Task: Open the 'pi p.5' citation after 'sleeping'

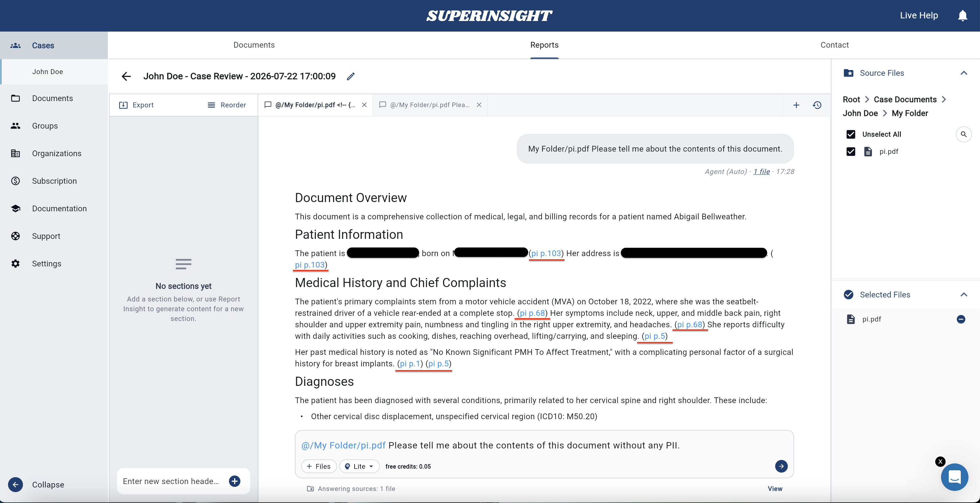Action: point(655,336)
